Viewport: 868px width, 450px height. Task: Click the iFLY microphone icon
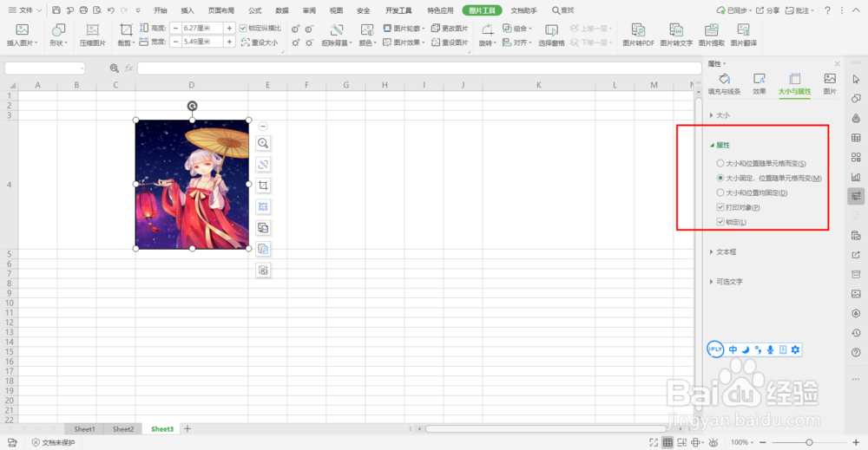click(x=770, y=349)
